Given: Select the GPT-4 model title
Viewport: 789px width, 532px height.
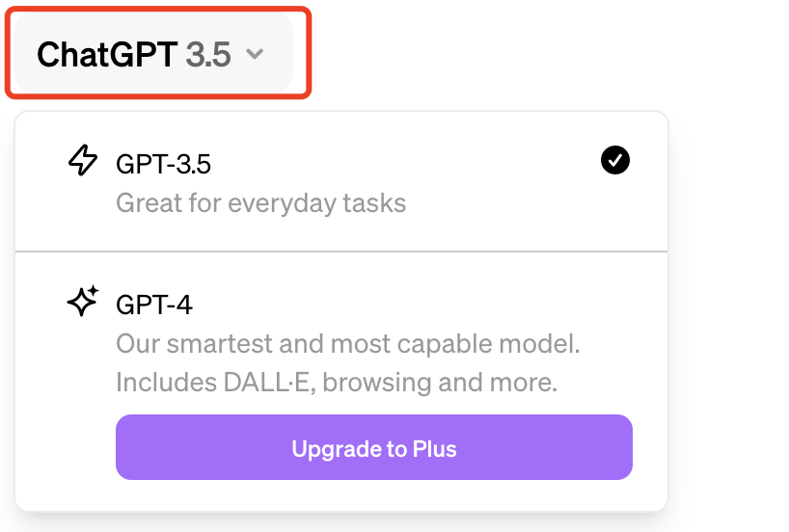Looking at the screenshot, I should [154, 305].
